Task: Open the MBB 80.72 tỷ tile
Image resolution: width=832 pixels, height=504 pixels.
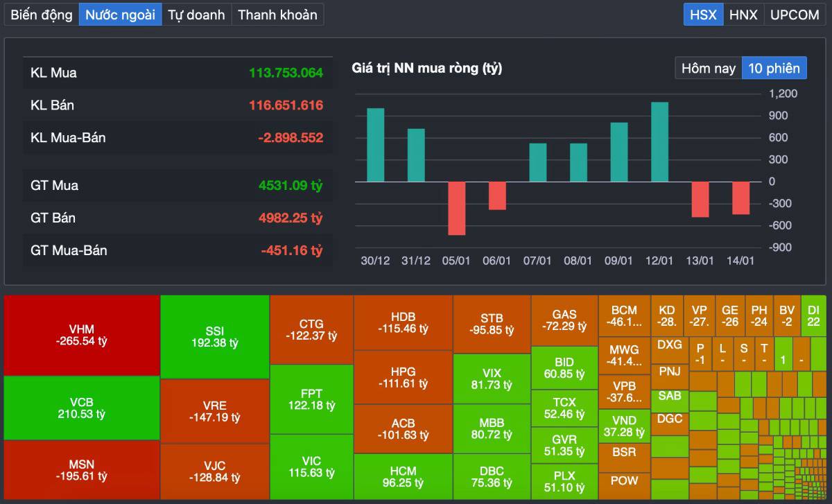Action: click(x=492, y=428)
